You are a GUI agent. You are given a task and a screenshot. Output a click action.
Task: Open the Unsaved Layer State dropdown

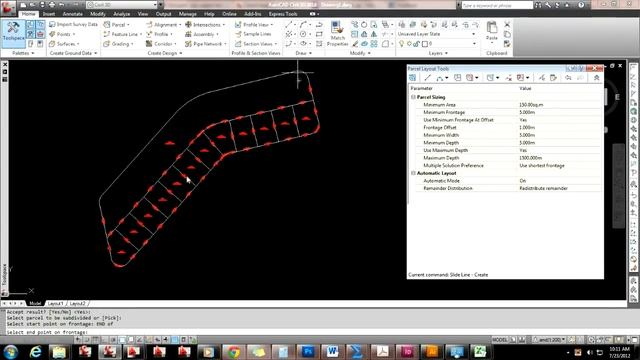pyautogui.click(x=437, y=34)
